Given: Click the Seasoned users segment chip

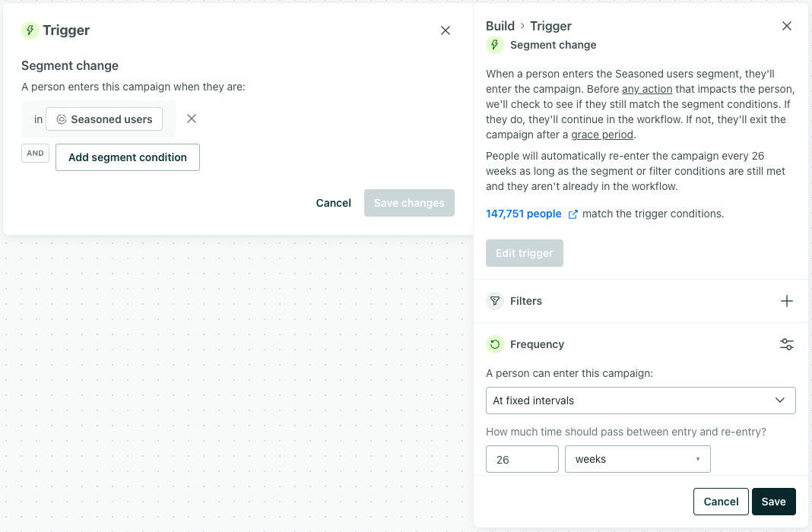Looking at the screenshot, I should 104,119.
